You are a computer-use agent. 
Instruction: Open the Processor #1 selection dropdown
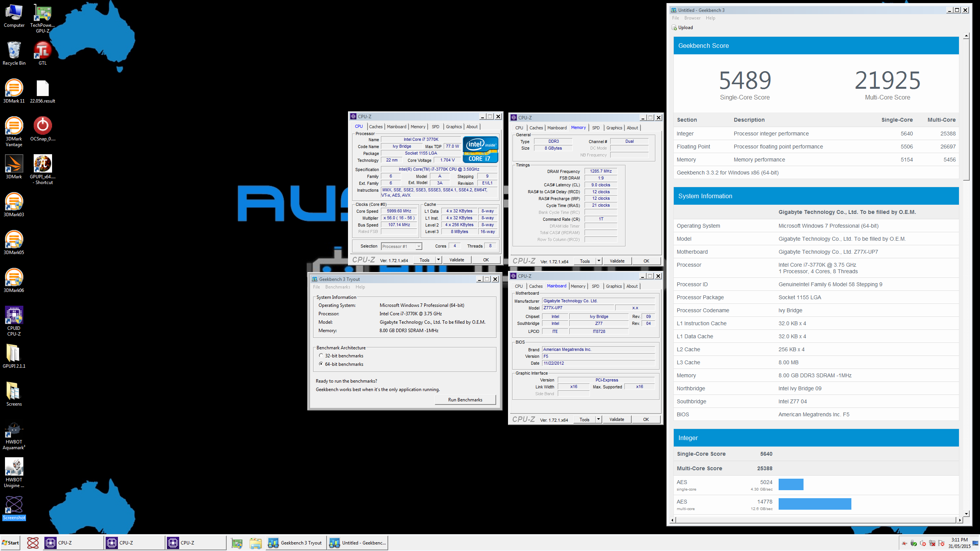[x=402, y=246]
